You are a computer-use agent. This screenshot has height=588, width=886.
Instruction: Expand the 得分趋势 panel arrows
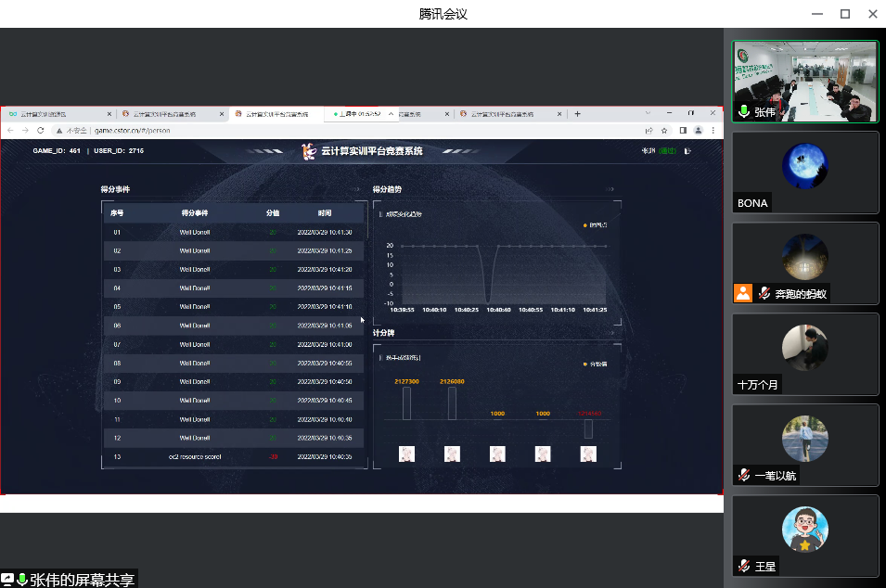(610, 189)
